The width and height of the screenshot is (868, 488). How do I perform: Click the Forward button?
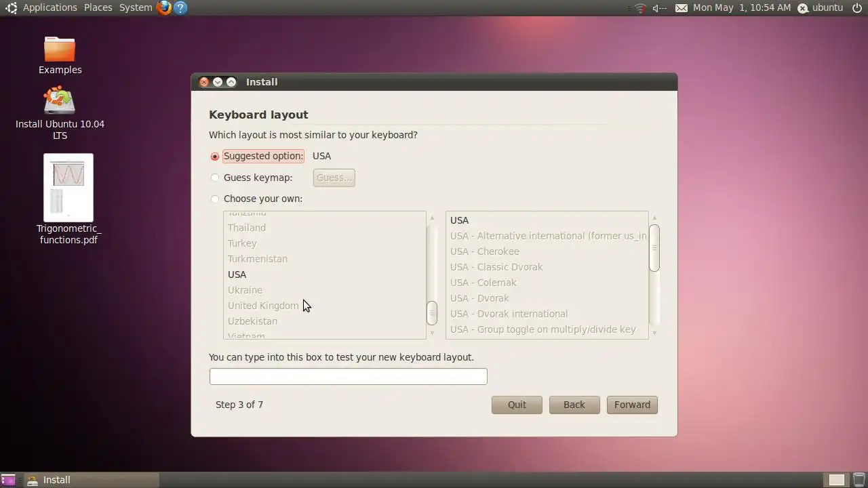(632, 405)
